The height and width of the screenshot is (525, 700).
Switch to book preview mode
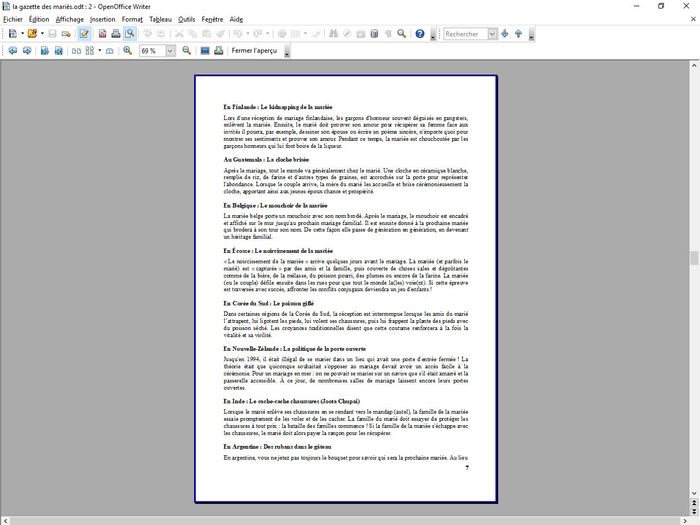109,51
